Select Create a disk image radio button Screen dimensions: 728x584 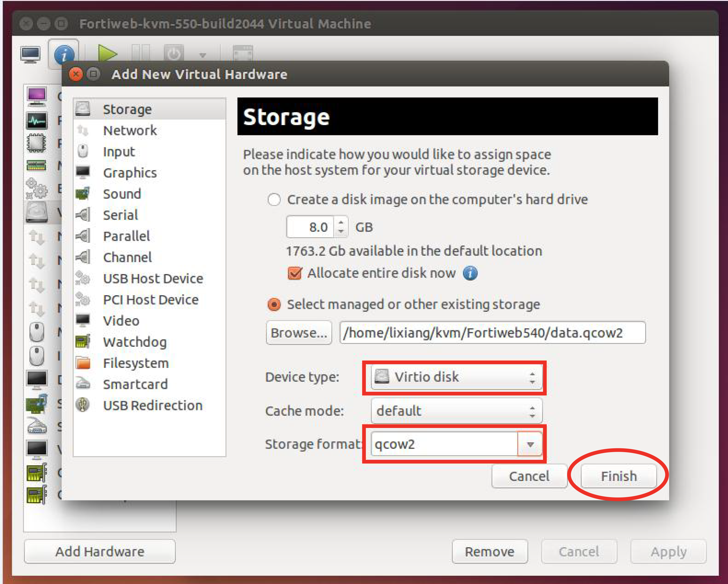(x=274, y=200)
